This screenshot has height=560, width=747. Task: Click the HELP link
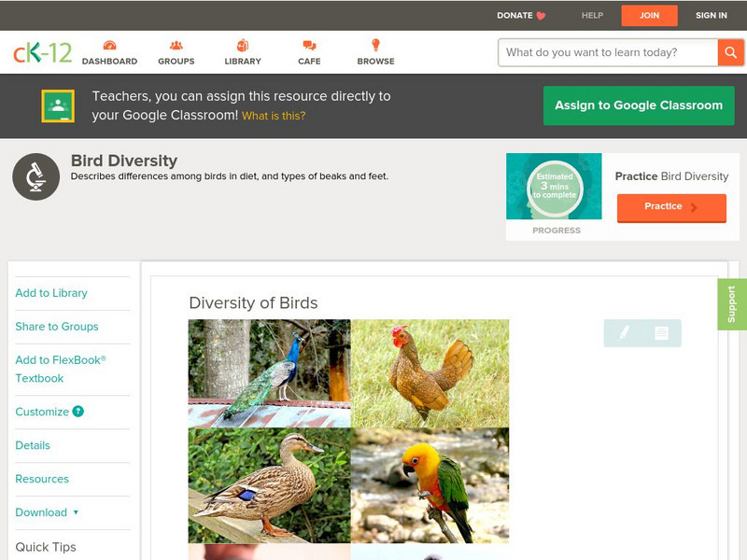point(592,15)
